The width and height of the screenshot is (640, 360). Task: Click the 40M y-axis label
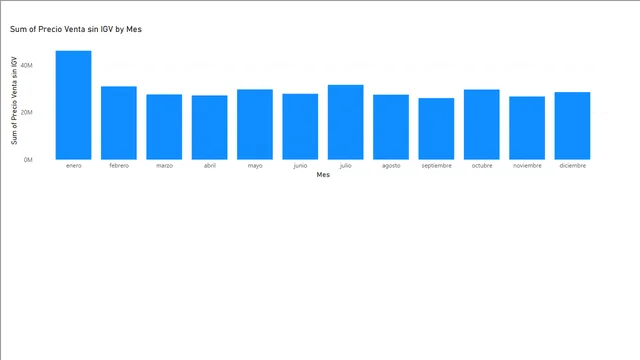click(x=27, y=65)
